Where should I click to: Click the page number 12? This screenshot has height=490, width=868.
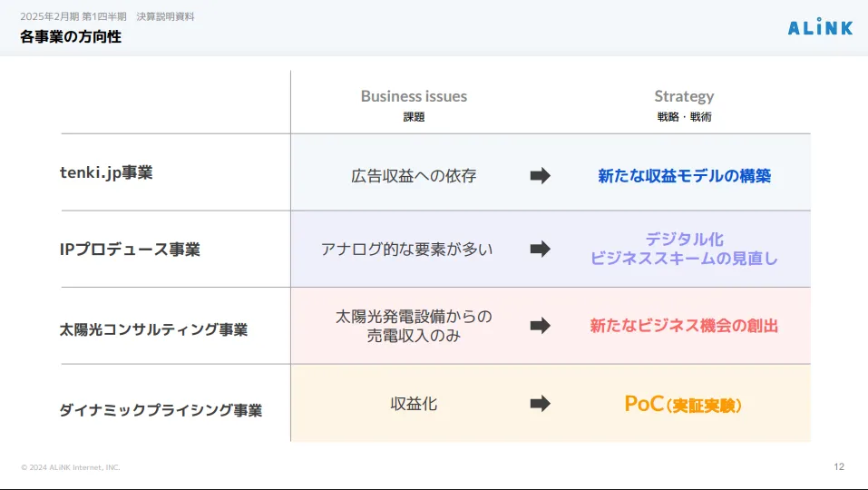(839, 466)
